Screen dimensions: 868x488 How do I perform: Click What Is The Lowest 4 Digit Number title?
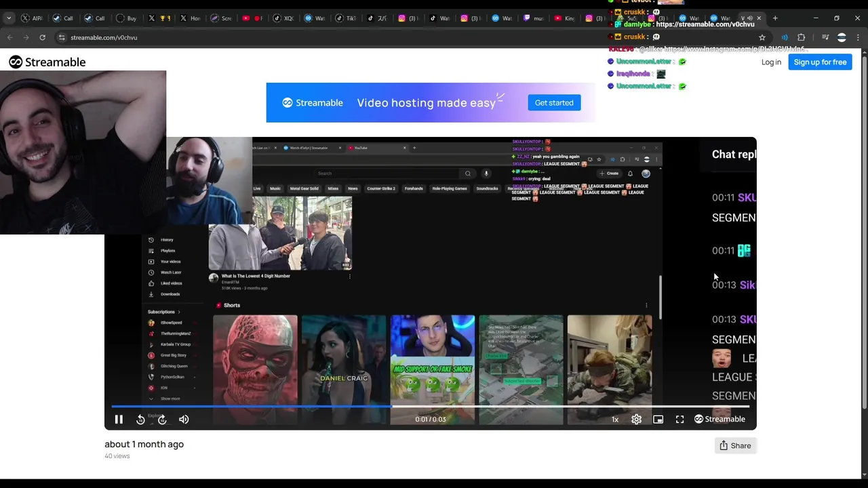[x=254, y=276]
